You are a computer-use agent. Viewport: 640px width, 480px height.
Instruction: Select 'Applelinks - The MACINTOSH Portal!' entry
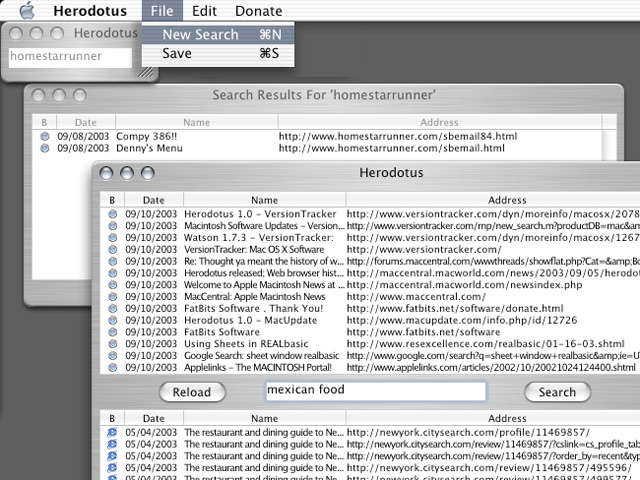pyautogui.click(x=258, y=368)
